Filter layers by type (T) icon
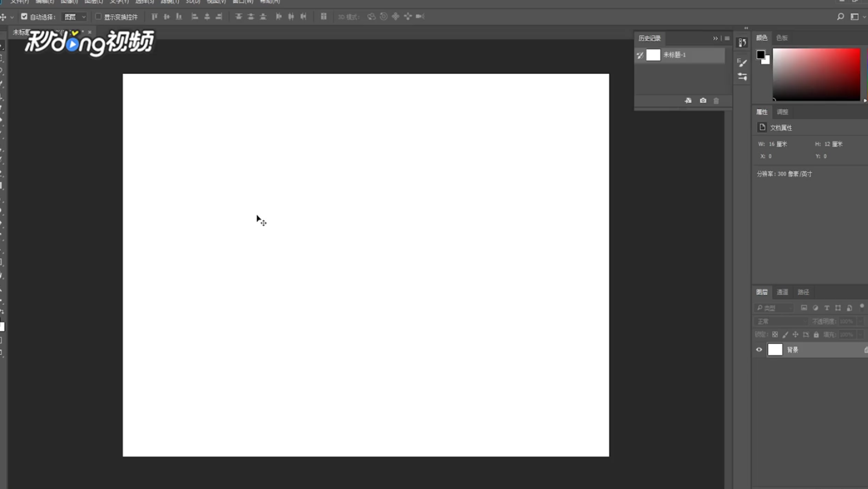 [x=827, y=308]
